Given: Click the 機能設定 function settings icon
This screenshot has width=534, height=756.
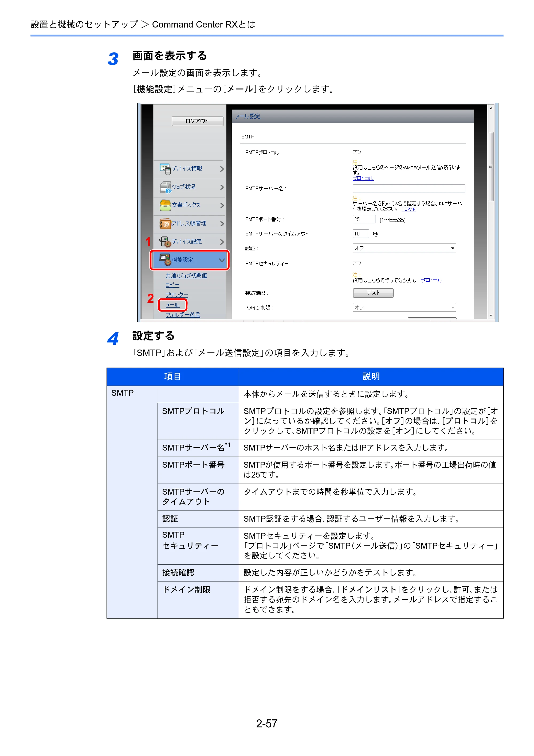Looking at the screenshot, I should 165,260.
